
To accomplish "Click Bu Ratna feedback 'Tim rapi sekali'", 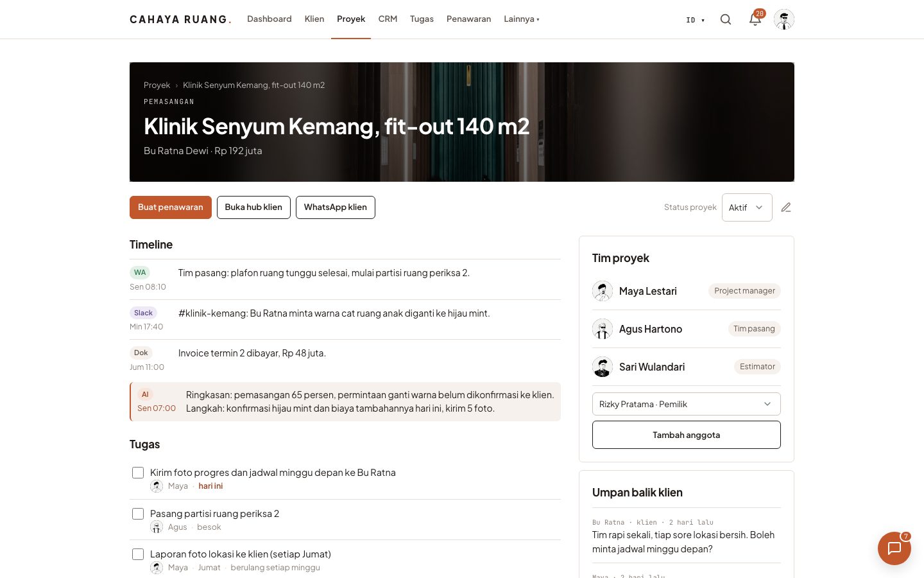I will coord(683,542).
